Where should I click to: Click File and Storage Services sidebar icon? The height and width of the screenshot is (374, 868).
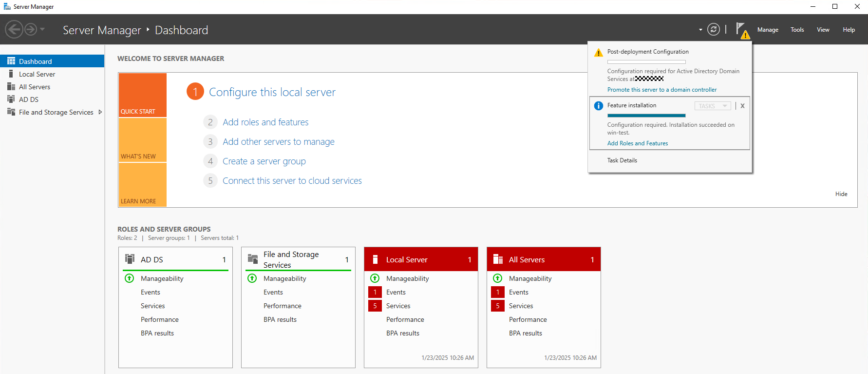click(x=11, y=112)
